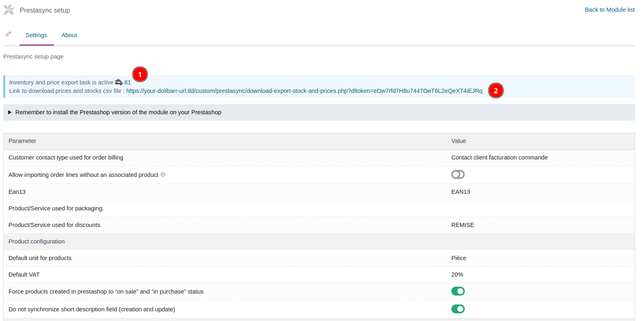Open scheduled task number 81
Image resolution: width=644 pixels, height=321 pixels.
click(128, 82)
